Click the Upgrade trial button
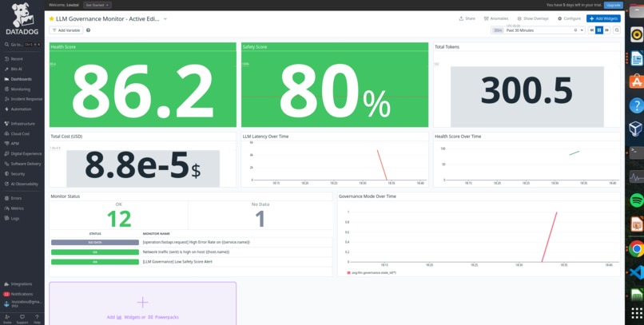This screenshot has width=644, height=325. click(613, 5)
